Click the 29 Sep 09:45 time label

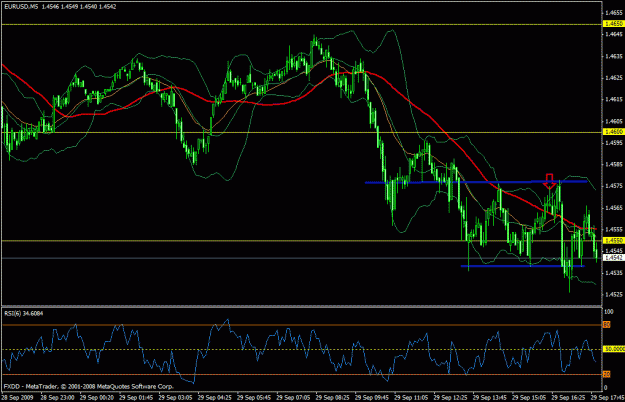(x=371, y=398)
